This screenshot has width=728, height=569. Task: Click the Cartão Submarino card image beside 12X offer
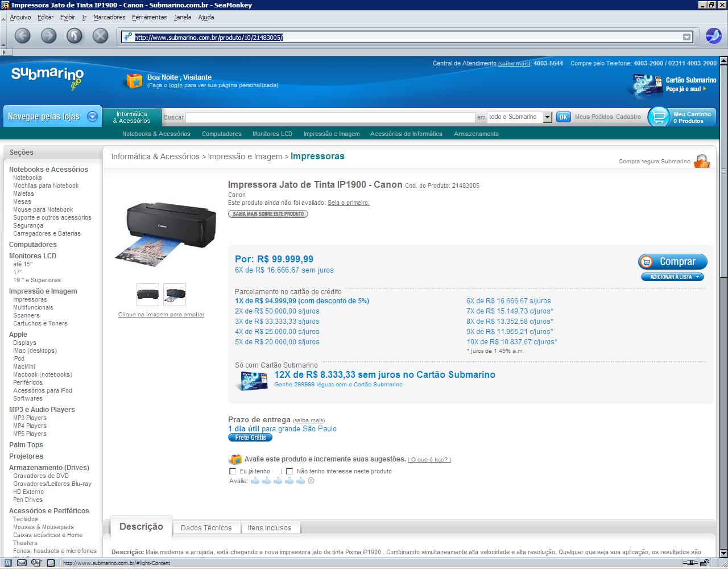pos(253,380)
